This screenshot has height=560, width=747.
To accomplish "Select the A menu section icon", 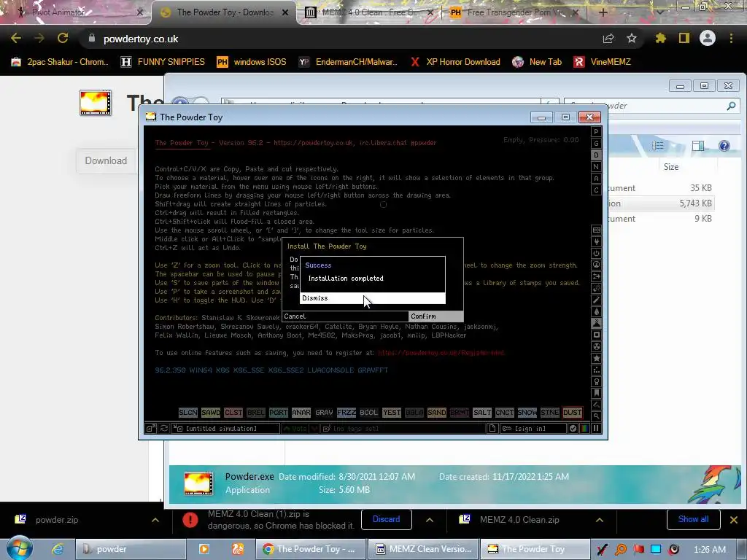I will (x=596, y=179).
